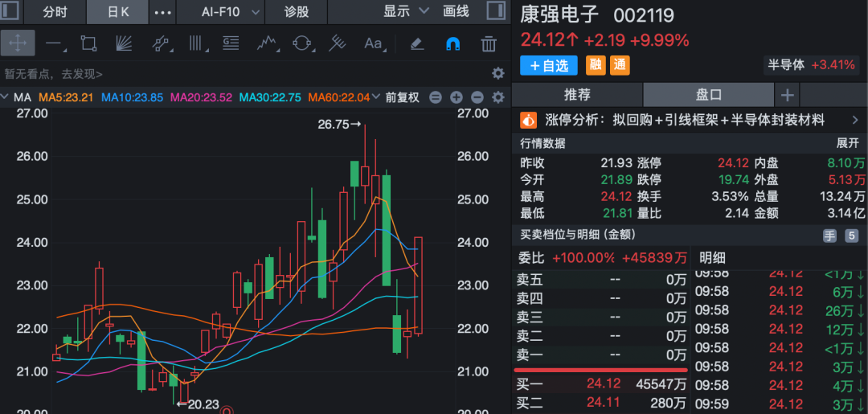The width and height of the screenshot is (868, 414).
Task: Select the vertical cycle lines tool
Action: 197,43
